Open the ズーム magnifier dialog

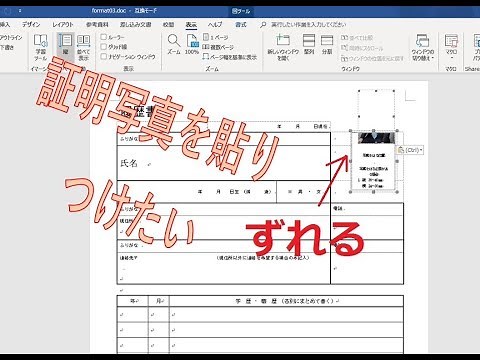click(174, 44)
